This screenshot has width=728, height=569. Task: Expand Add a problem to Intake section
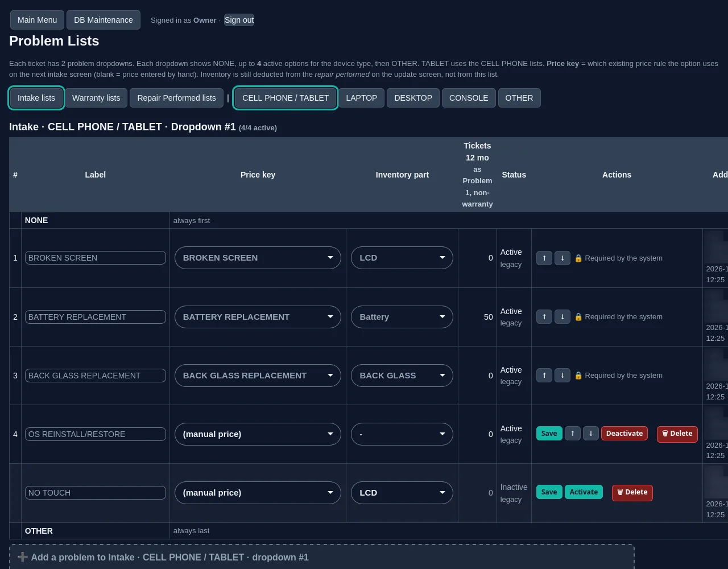[322, 557]
